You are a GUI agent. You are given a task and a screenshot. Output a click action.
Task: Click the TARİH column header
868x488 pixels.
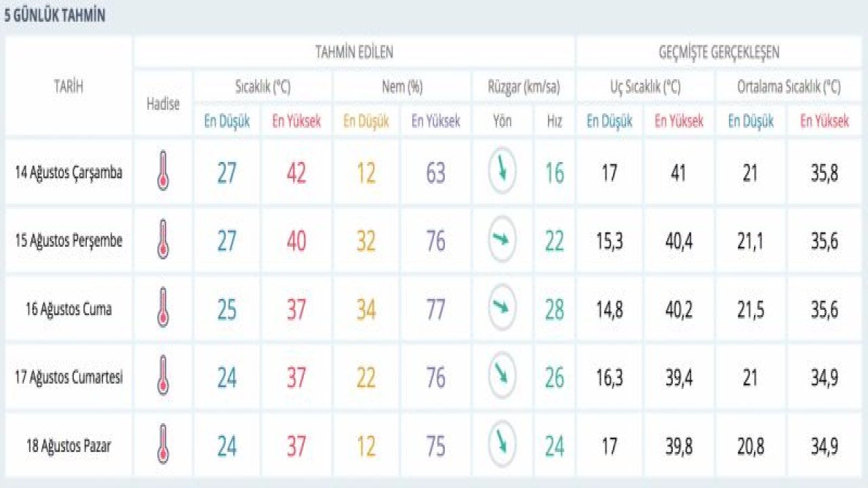pos(69,86)
